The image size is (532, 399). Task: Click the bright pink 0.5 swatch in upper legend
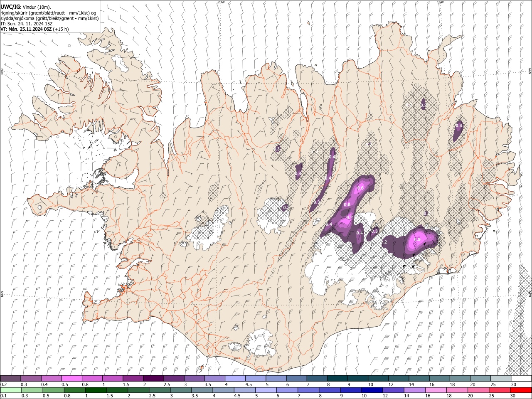71,379
